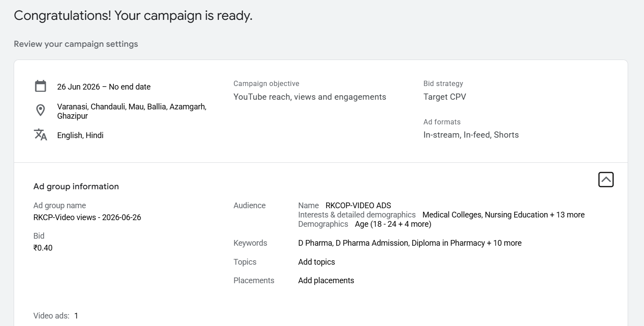Viewport: 644px width, 326px height.
Task: Click Add placements link
Action: point(326,281)
